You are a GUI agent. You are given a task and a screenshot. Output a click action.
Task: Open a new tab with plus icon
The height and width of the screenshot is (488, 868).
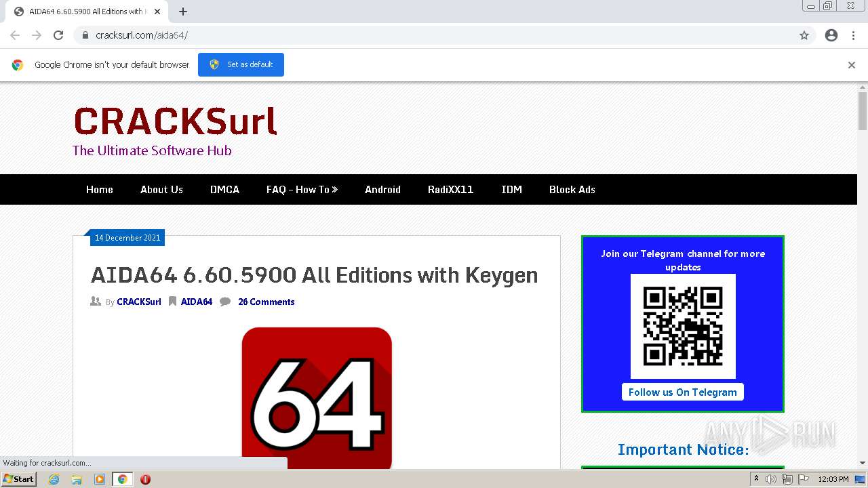pos(183,12)
